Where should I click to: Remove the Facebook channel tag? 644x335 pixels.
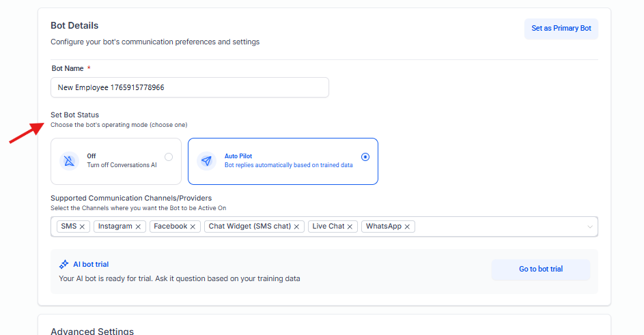pyautogui.click(x=193, y=227)
